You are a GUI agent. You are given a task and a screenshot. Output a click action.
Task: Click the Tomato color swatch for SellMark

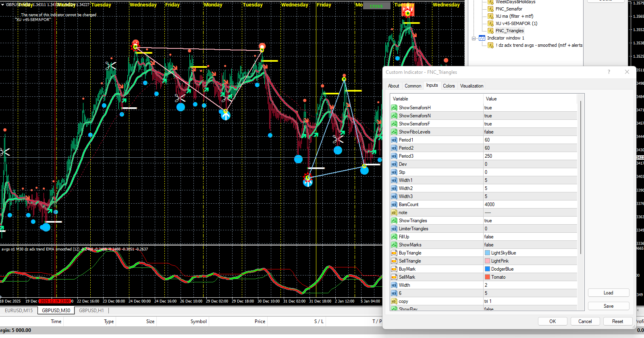487,277
